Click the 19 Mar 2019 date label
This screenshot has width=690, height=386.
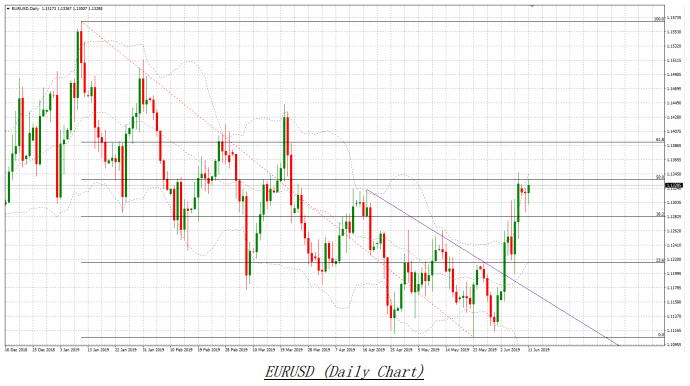(x=292, y=350)
